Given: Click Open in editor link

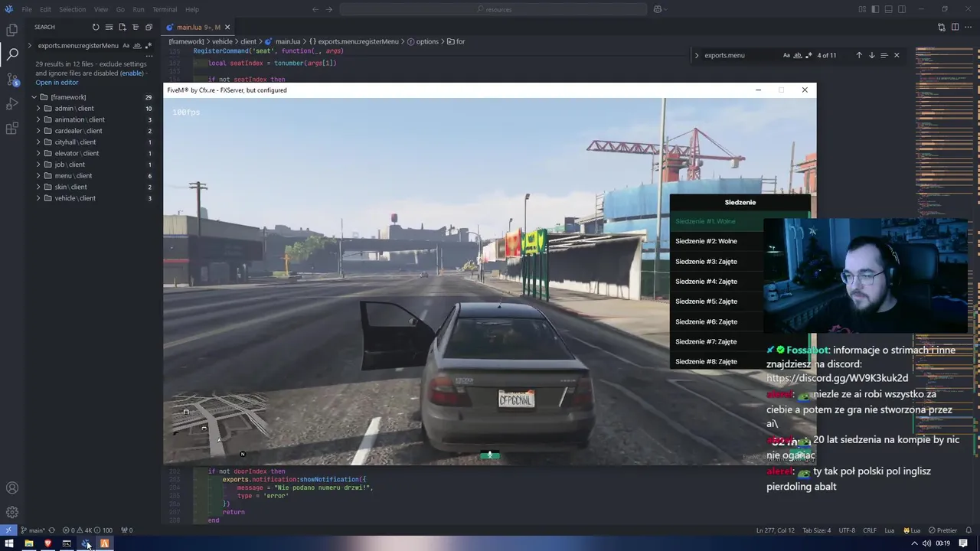Looking at the screenshot, I should tap(57, 83).
